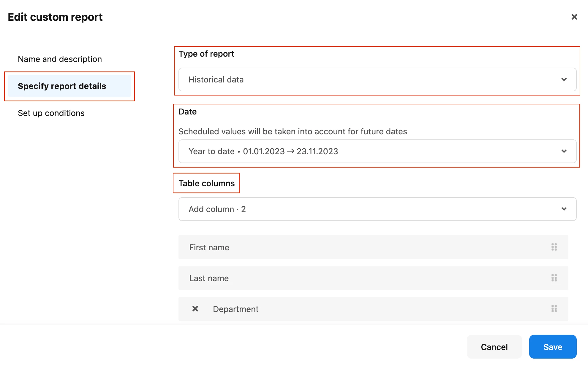The width and height of the screenshot is (588, 366).
Task: Grab the Last name drag handle
Action: pyautogui.click(x=554, y=278)
